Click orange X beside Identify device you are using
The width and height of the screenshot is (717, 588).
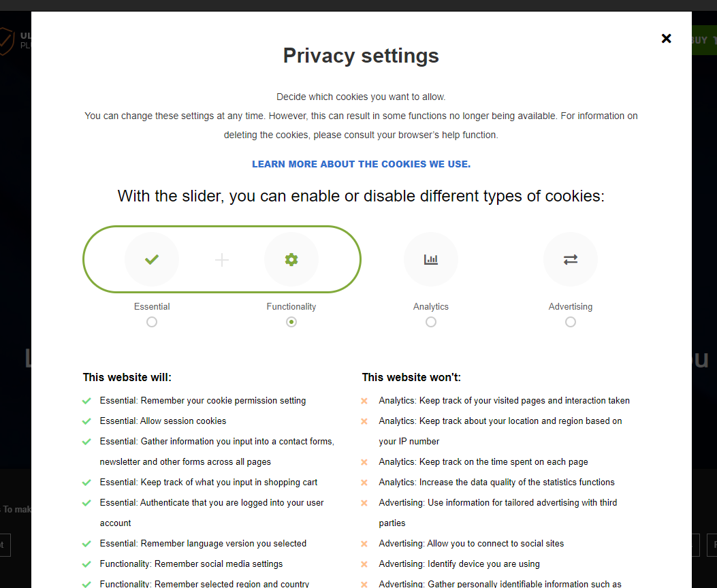(365, 564)
